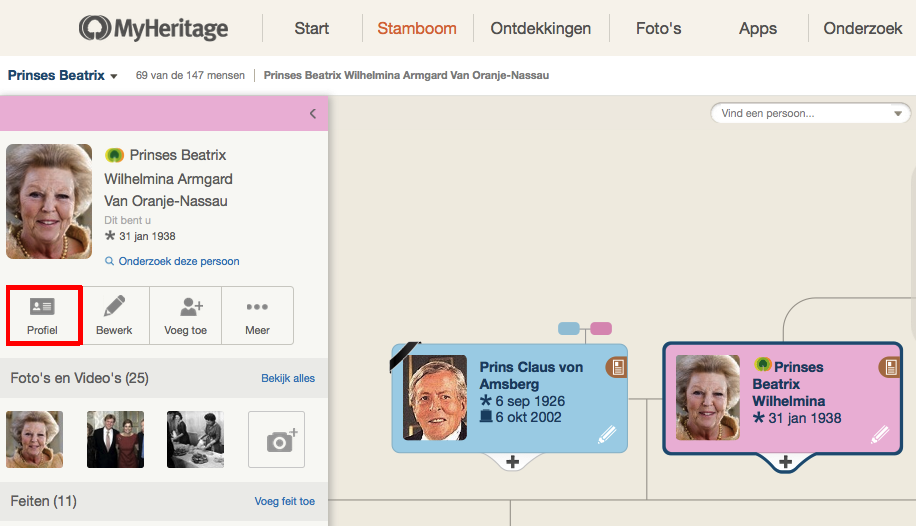Screen dimensions: 916x526
Task: Edit Prins Claus card pencil icon
Action: [607, 435]
